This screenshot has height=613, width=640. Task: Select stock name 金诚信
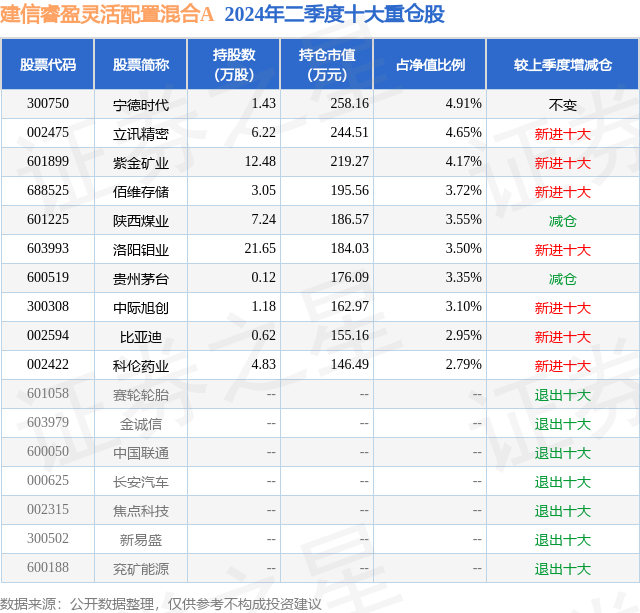click(141, 424)
